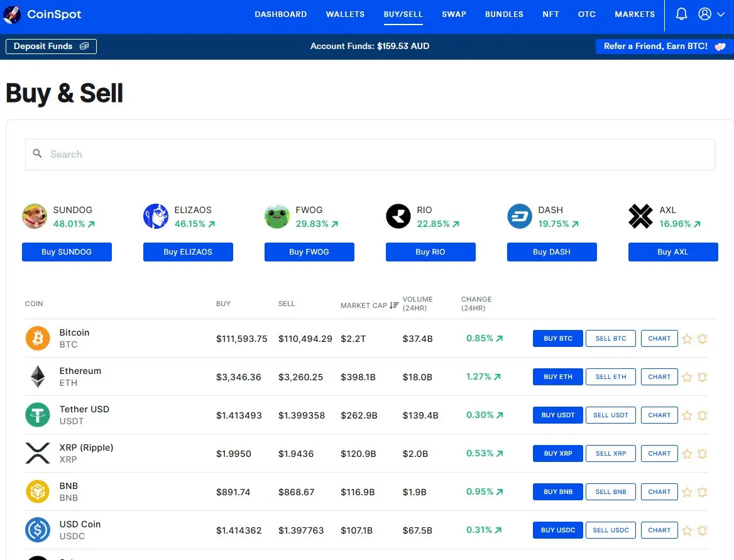Favorite XRP with the star icon
Screen dimensions: 734x560
pos(687,454)
